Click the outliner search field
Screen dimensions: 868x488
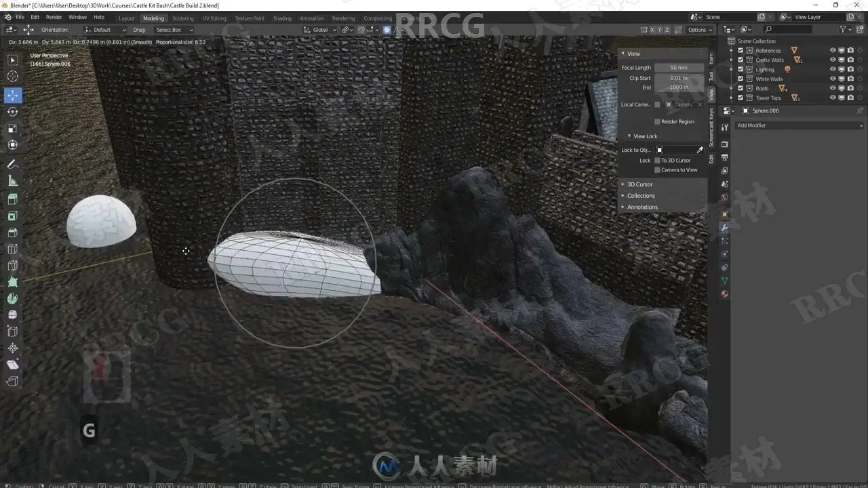point(787,29)
